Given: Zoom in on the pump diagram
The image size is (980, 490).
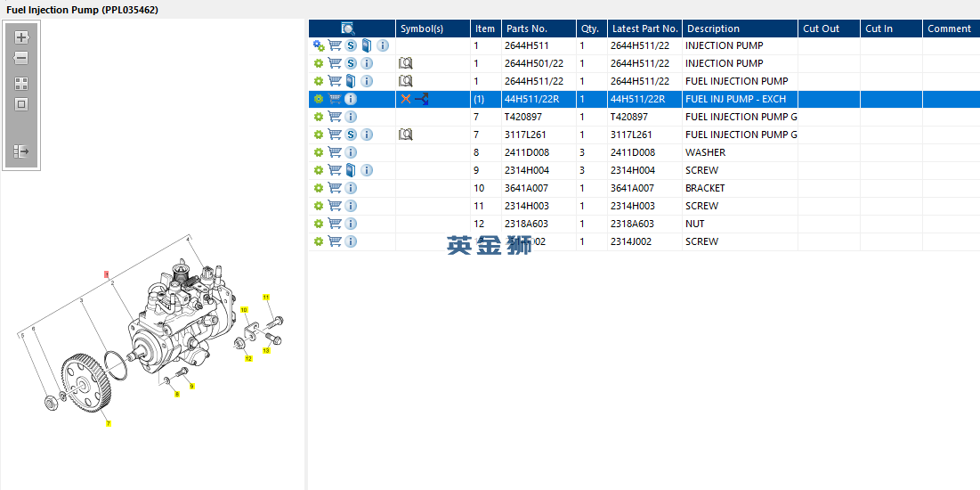Looking at the screenshot, I should tap(22, 37).
